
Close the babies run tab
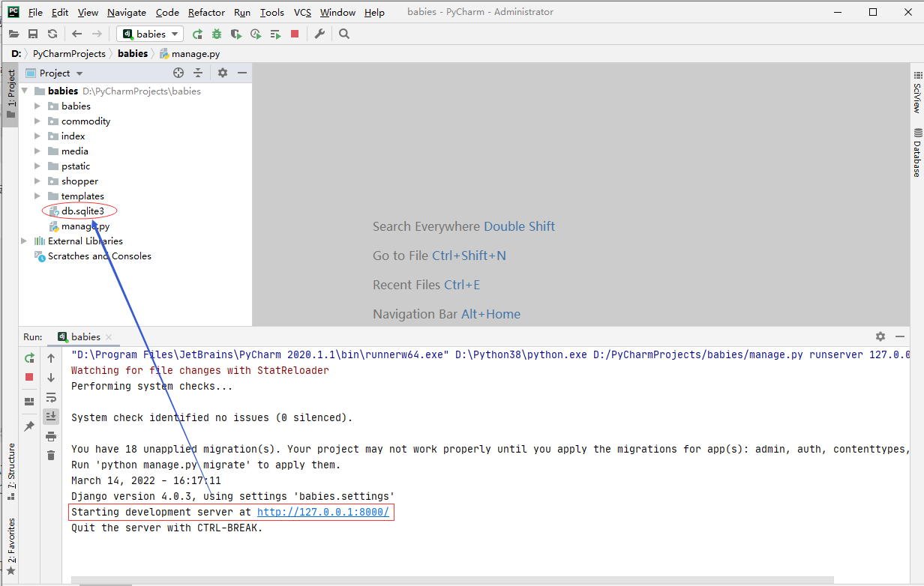point(109,337)
